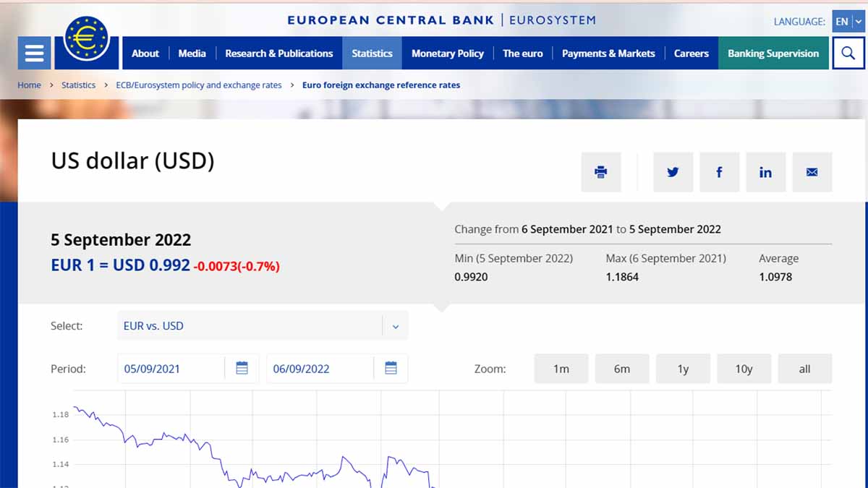Open start date calendar picker
Viewport: 868px width, 488px height.
[x=242, y=369]
